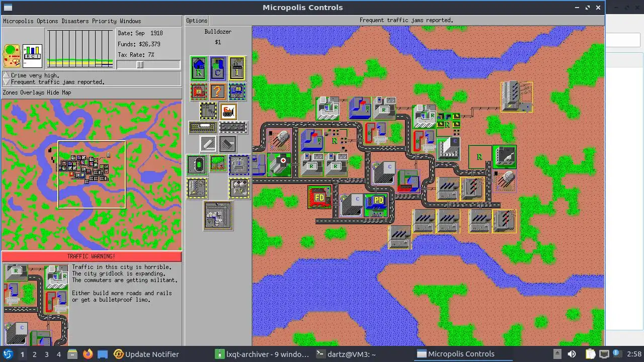Select the Residential zone tool

[199, 68]
